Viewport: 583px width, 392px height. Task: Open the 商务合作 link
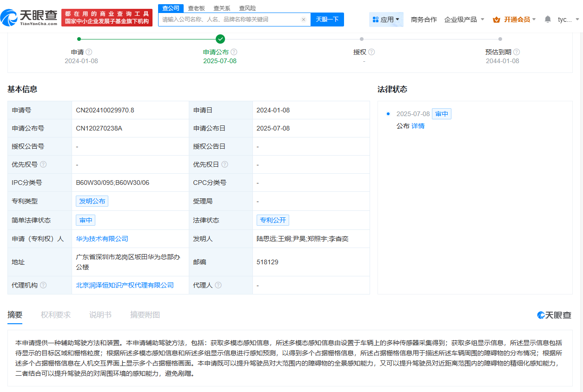tap(424, 20)
